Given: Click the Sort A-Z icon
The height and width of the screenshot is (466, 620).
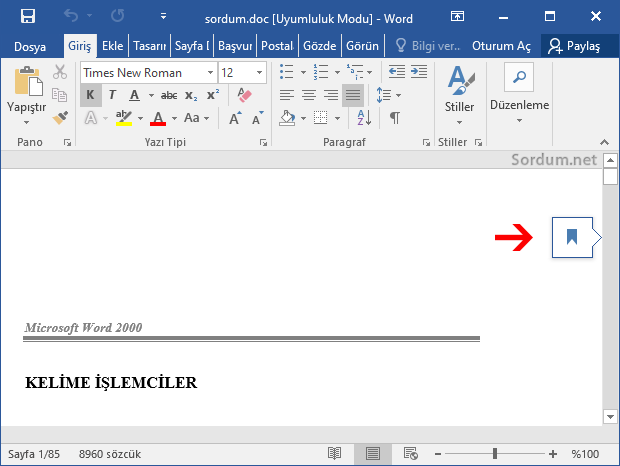Looking at the screenshot, I should click(364, 118).
